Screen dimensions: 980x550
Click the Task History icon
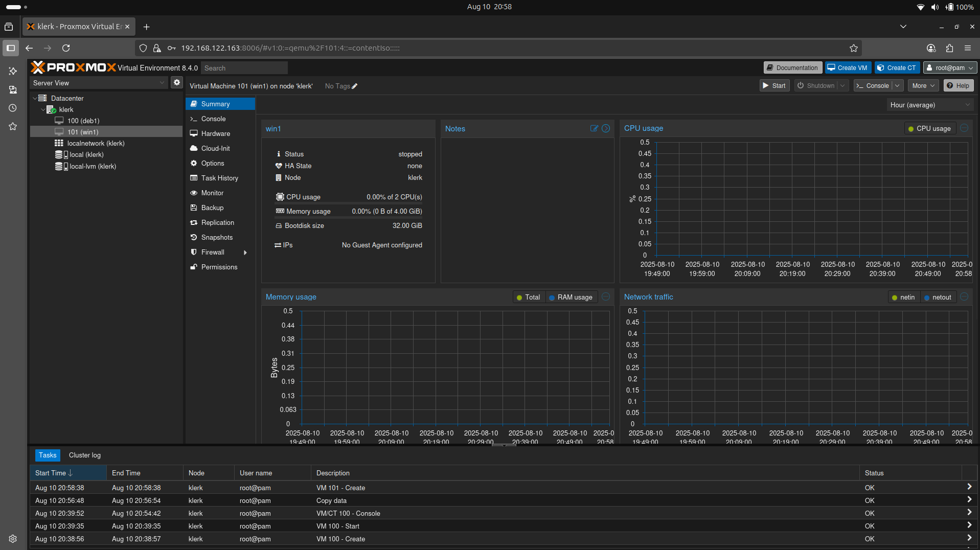pos(193,178)
